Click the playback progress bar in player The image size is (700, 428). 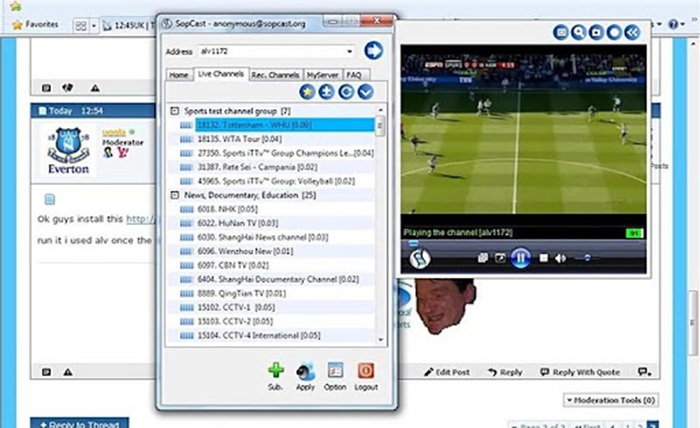click(x=523, y=243)
